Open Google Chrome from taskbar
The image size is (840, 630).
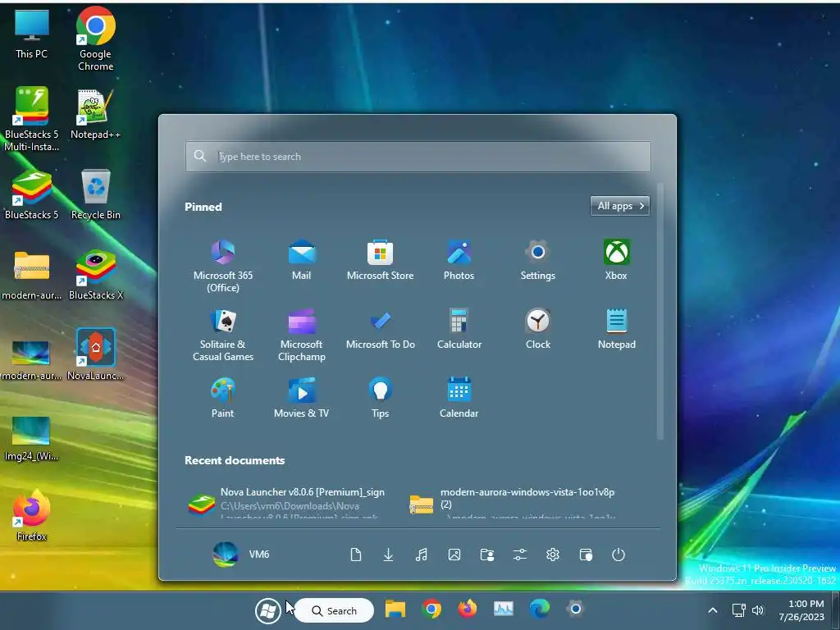click(431, 609)
